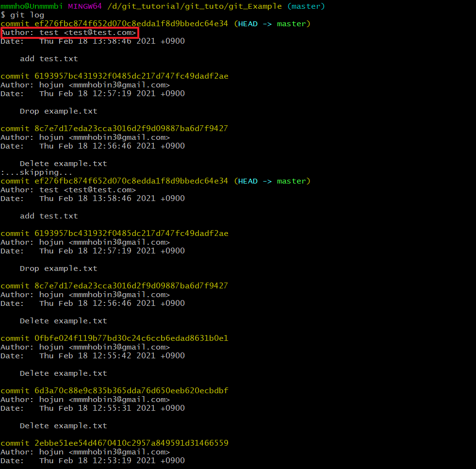Click date '12:57:19 2021' before the skipping line
The width and height of the screenshot is (476, 469).
coord(124,94)
